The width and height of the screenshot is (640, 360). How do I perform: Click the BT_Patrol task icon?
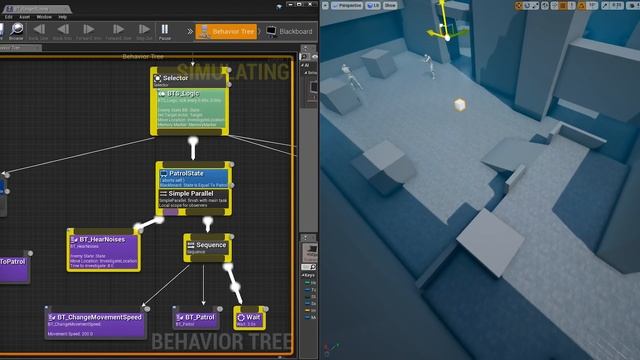(180, 317)
